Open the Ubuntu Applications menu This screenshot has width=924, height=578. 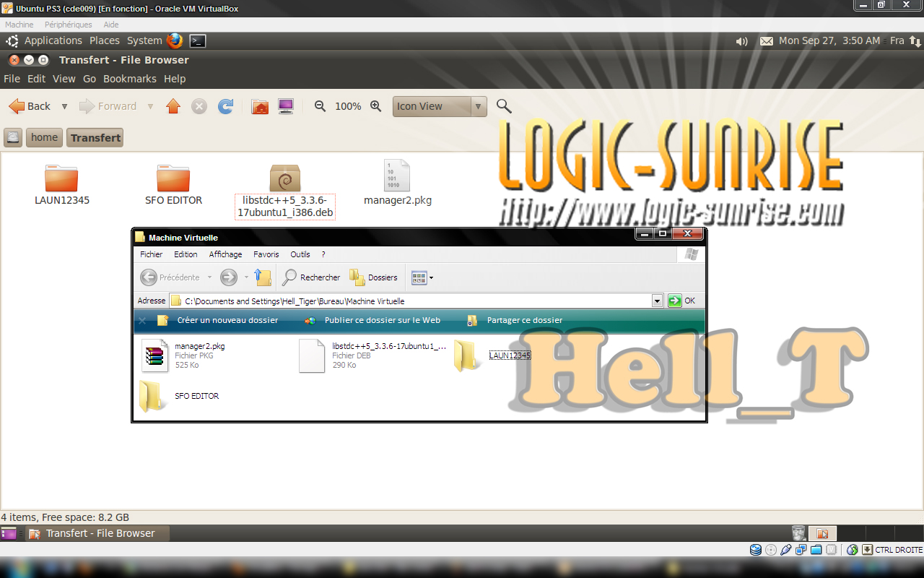(53, 40)
